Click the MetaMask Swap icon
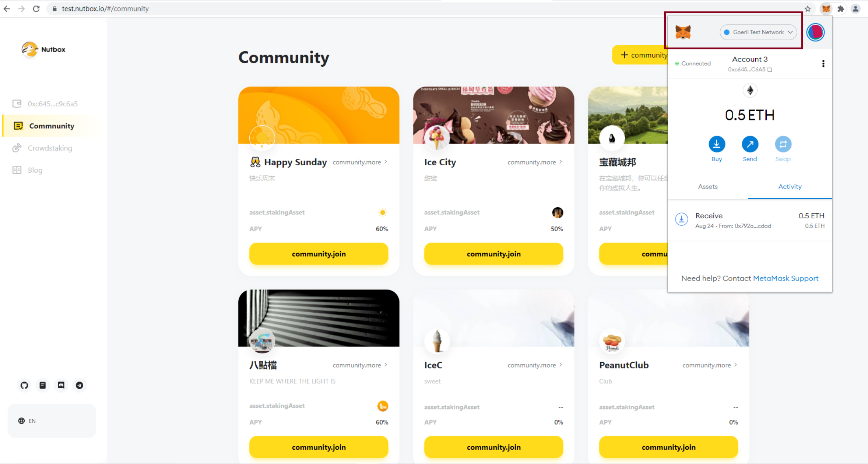This screenshot has height=464, width=868. [x=783, y=144]
